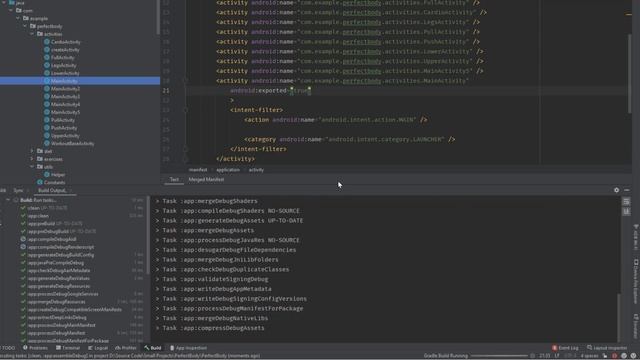Image resolution: width=640 pixels, height=360 pixels.
Task: Collapse the utils package folder
Action: (x=32, y=167)
